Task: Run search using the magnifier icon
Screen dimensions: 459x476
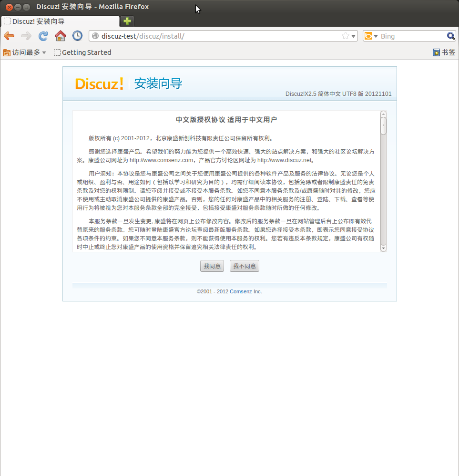Action: click(x=451, y=36)
